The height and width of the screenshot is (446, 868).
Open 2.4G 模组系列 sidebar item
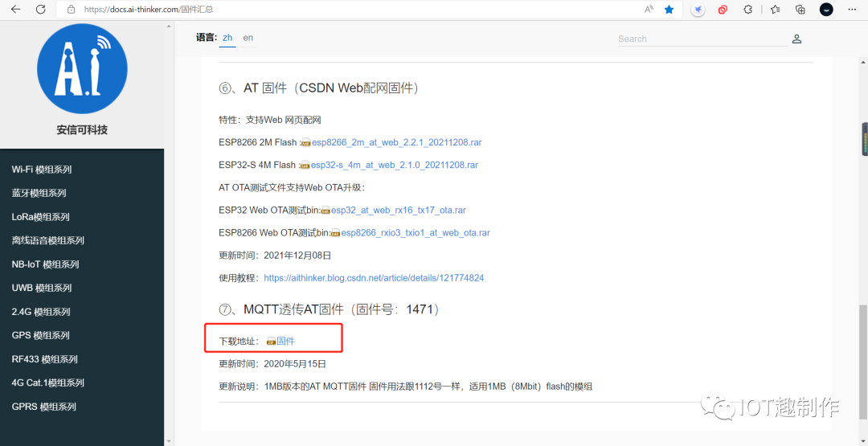41,312
